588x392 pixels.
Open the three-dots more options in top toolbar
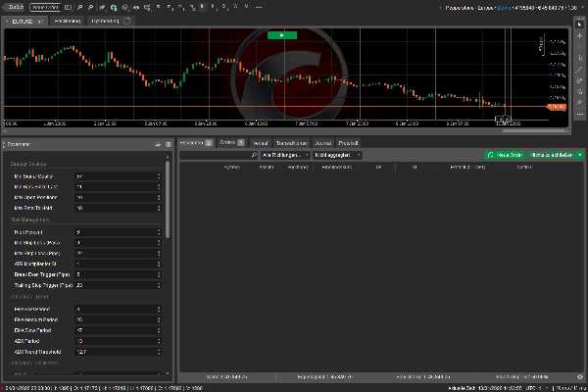(x=258, y=7)
